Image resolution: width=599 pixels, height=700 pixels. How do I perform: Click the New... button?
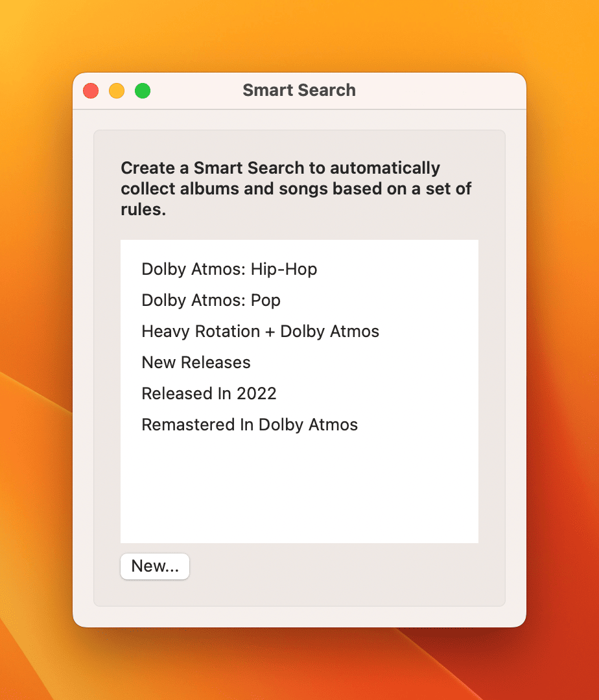point(155,566)
